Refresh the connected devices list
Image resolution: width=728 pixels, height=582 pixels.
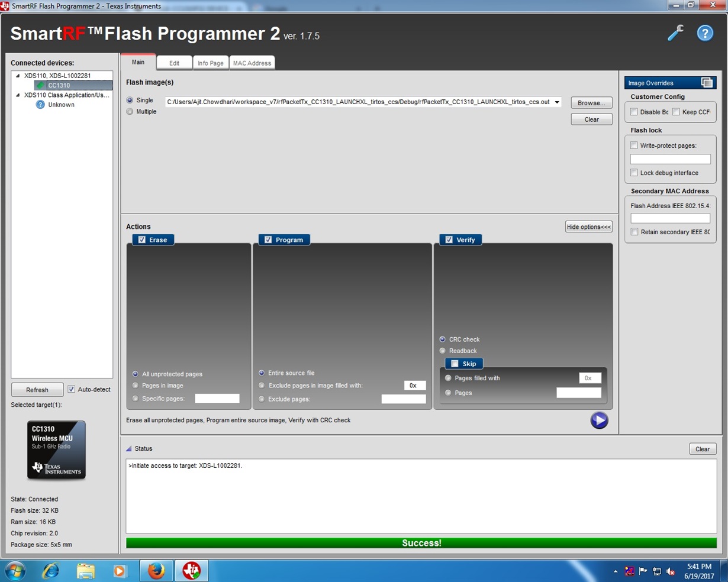(x=37, y=390)
